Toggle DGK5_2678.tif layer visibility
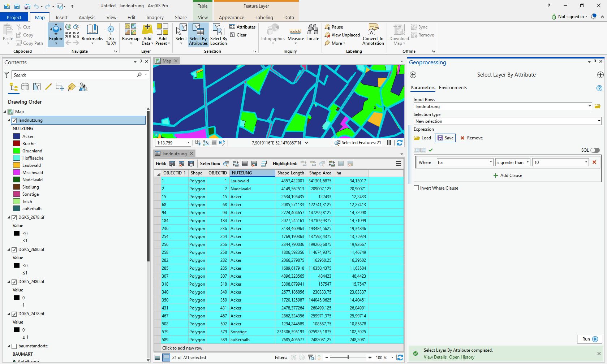Screen dimensions: 607x364 14,218
